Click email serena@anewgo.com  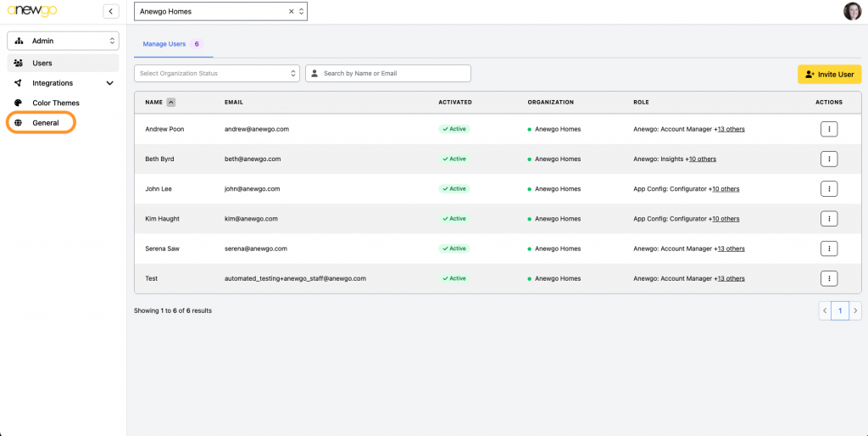coord(256,249)
